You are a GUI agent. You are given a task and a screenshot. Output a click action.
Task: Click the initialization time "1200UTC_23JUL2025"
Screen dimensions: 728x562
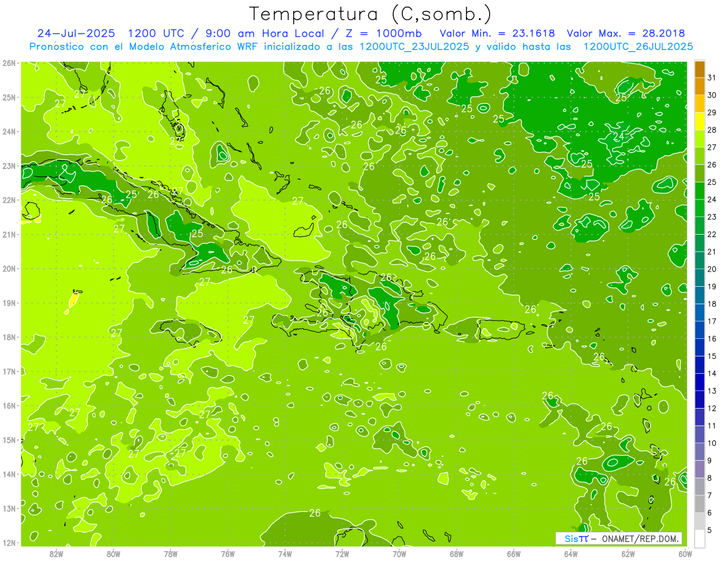[416, 46]
